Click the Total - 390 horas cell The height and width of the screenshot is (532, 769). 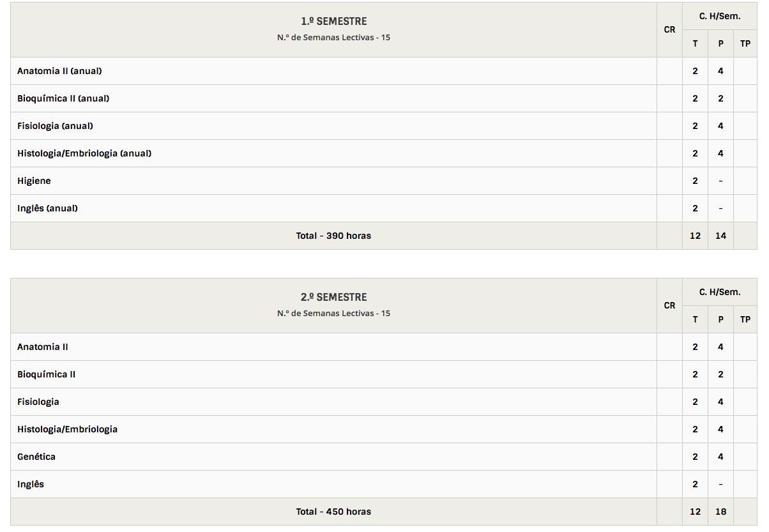[333, 236]
